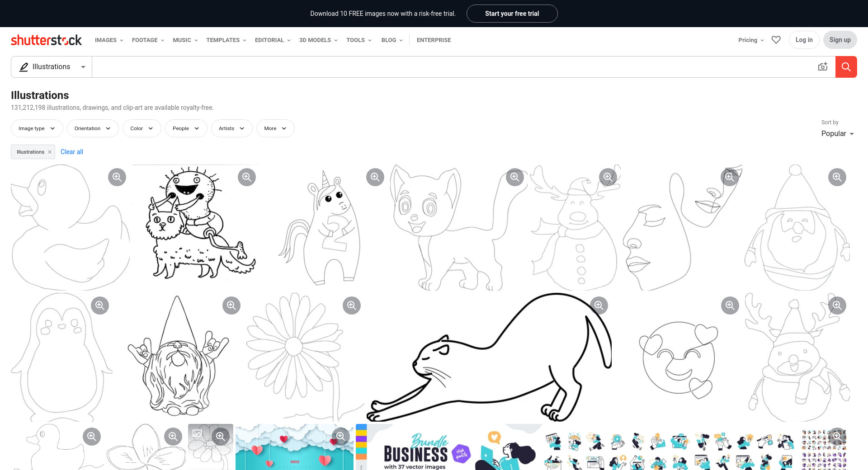Open the Color filter dropdown
868x470 pixels.
[x=142, y=128]
